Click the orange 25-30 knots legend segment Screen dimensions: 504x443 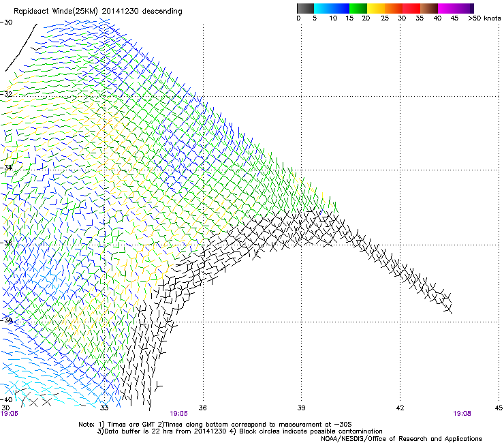[394, 8]
